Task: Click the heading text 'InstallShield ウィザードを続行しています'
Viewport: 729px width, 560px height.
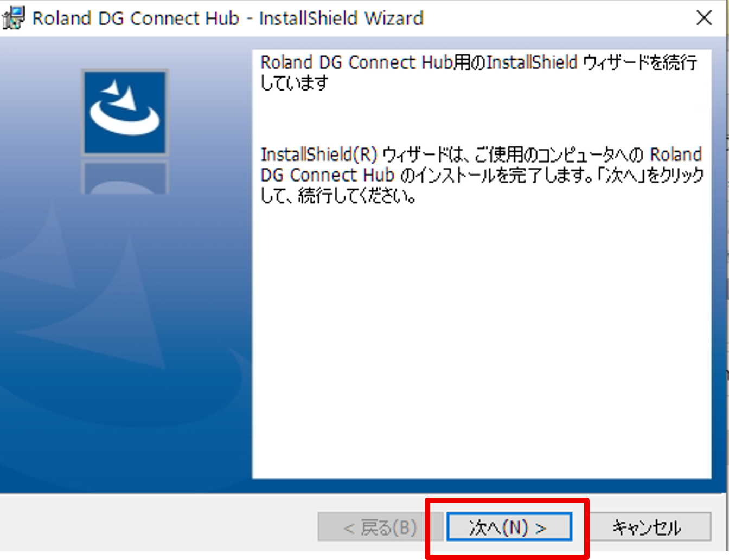Action: coord(479,73)
